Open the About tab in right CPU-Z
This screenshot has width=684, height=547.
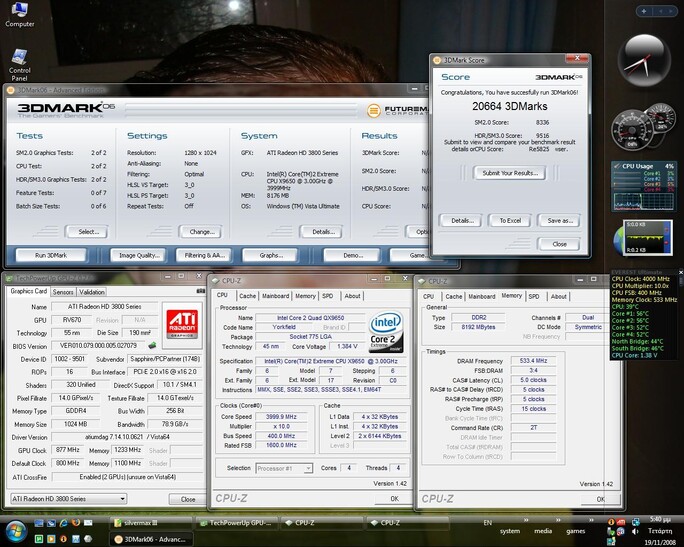558,297
